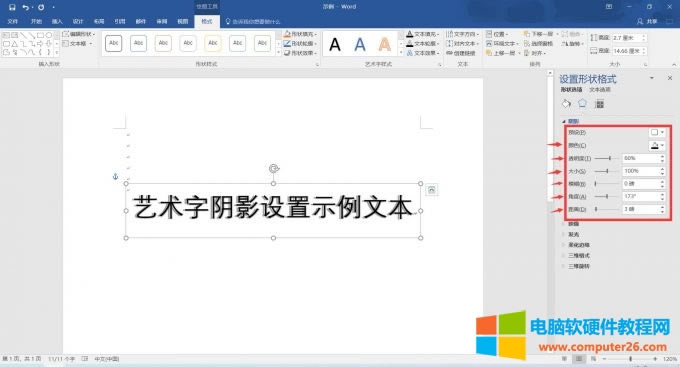Open the Fill & Line paint bucket tab
Image resolution: width=680 pixels, height=367 pixels.
coord(566,104)
